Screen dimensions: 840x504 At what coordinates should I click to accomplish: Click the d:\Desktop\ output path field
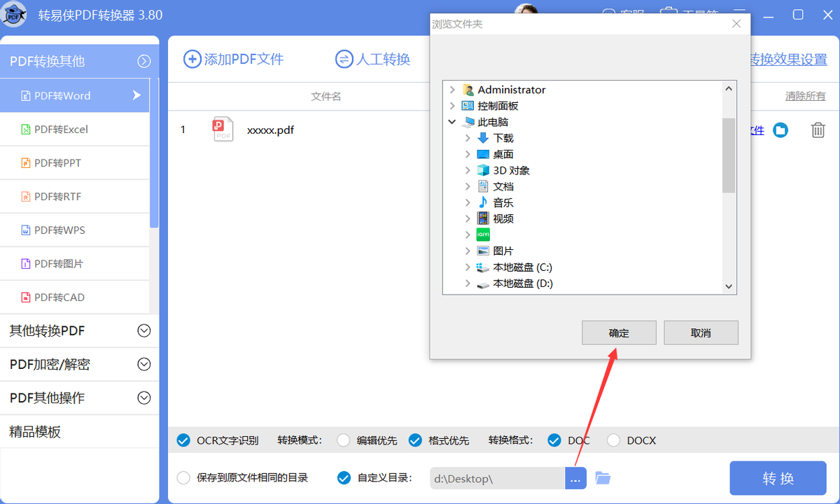click(497, 479)
